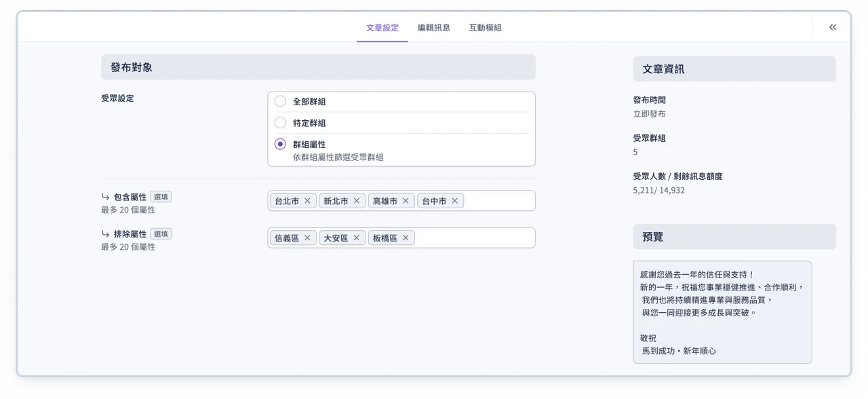Click the 馬到成功・新年順心 preview line
Image resolution: width=868 pixels, height=399 pixels.
[x=679, y=351]
